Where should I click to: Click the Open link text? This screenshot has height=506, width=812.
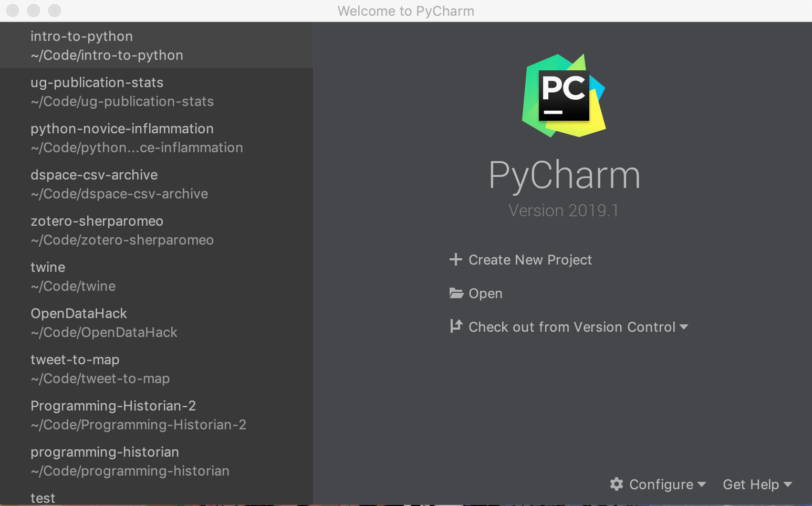coord(485,293)
